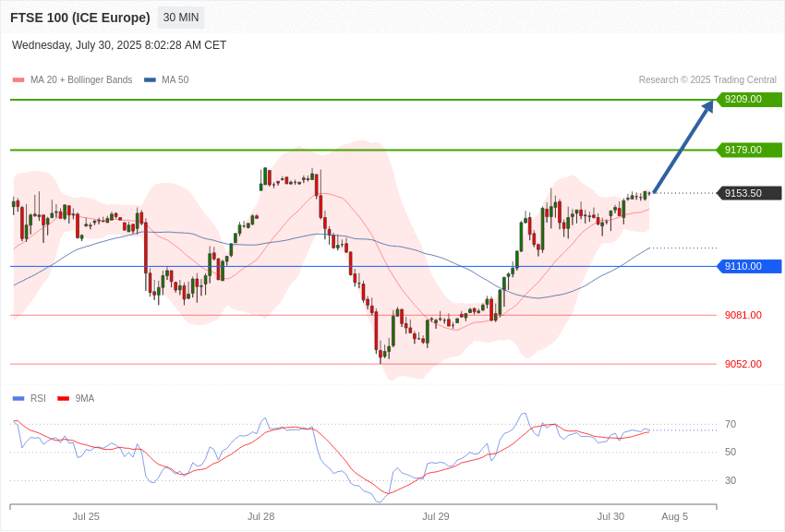Click the 9153.50 current price label
785x532 pixels.
click(750, 193)
